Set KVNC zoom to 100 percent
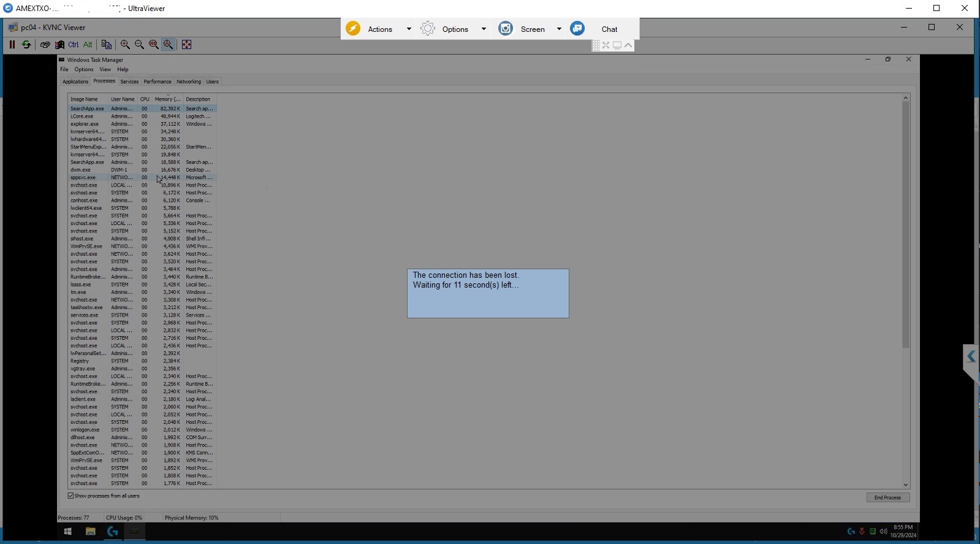 click(x=154, y=45)
